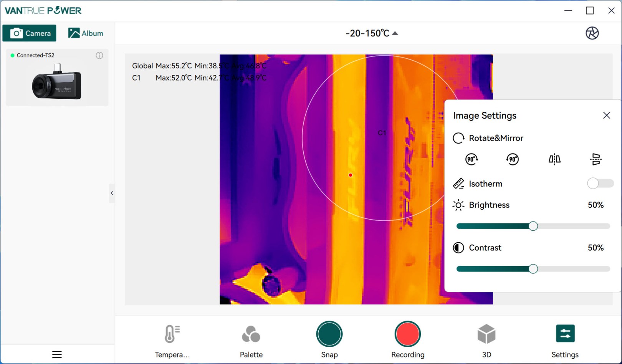Close the Image Settings panel

coord(607,115)
